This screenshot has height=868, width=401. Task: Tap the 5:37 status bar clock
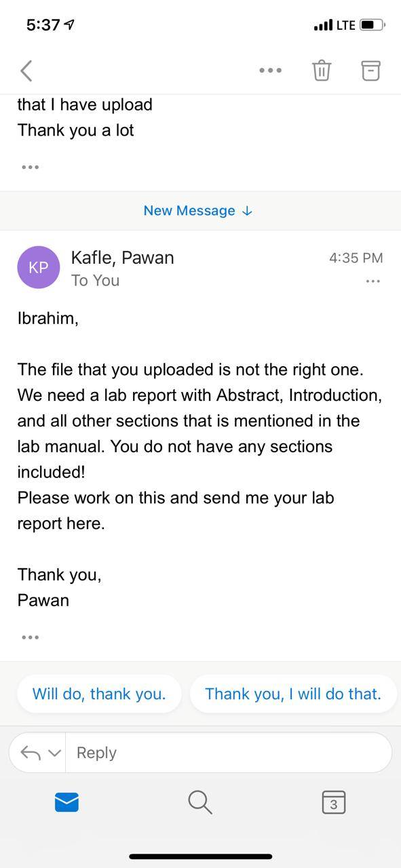43,25
